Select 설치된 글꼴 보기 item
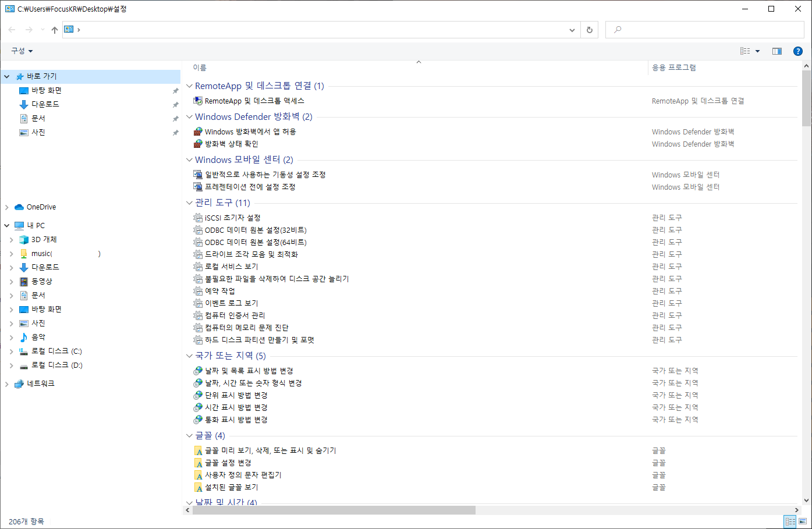Viewport: 812px width, 529px height. pos(232,487)
